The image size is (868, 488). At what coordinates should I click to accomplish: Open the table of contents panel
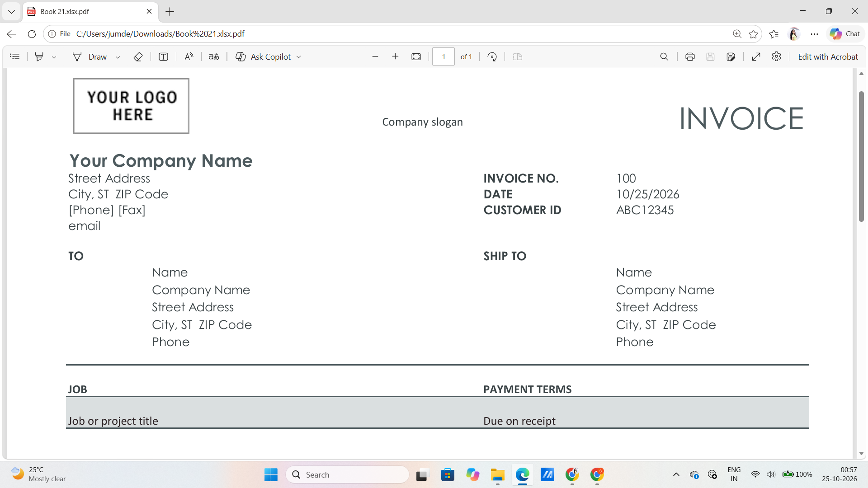coord(15,56)
